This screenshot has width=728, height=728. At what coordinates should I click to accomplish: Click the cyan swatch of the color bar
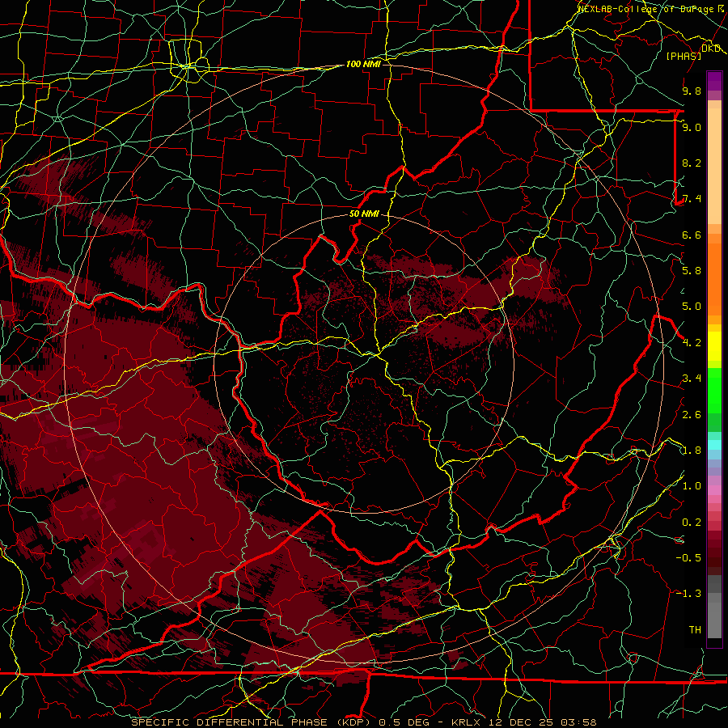click(714, 444)
